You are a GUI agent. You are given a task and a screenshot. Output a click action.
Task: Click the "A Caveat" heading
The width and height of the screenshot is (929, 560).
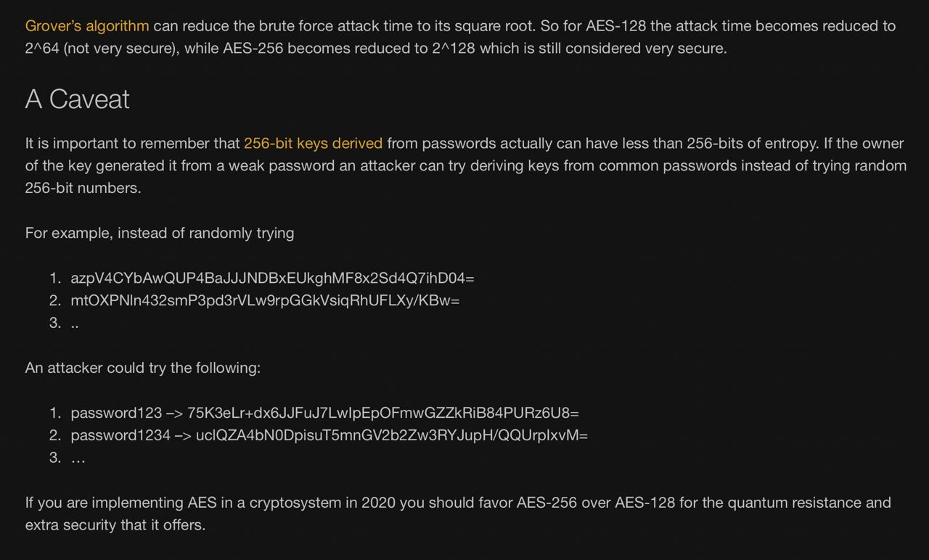pyautogui.click(x=78, y=99)
